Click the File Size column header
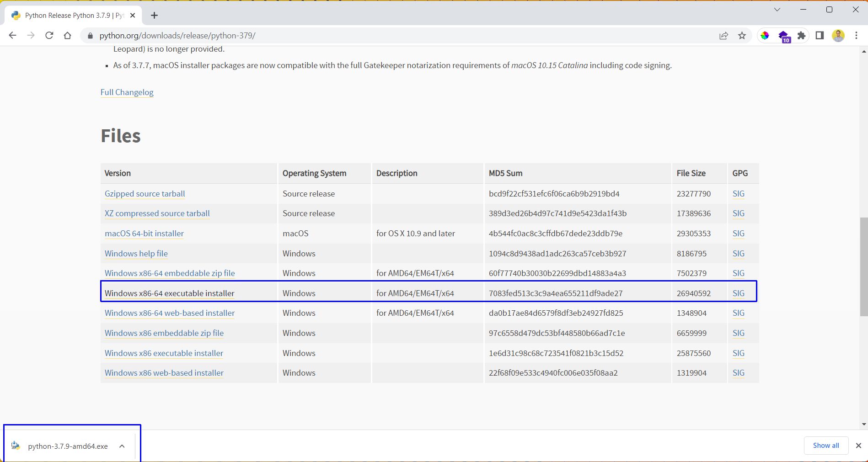The height and width of the screenshot is (462, 868). pyautogui.click(x=691, y=173)
